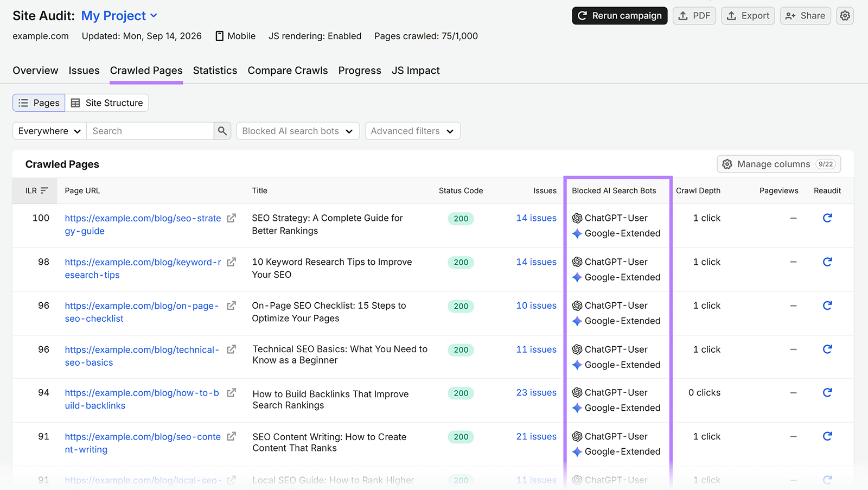Open the Compare Crawls tab
Screen dimensions: 868x490
coord(288,71)
